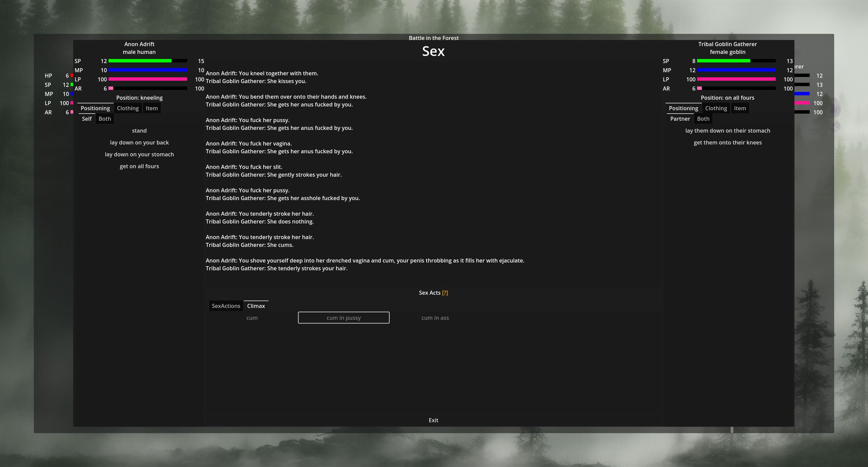Select 'lay down on your stomach'
868x467 pixels.
[x=139, y=154]
